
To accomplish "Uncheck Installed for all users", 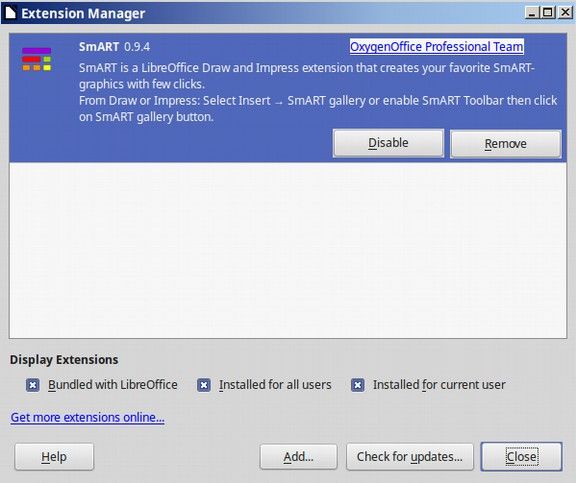I will click(204, 385).
